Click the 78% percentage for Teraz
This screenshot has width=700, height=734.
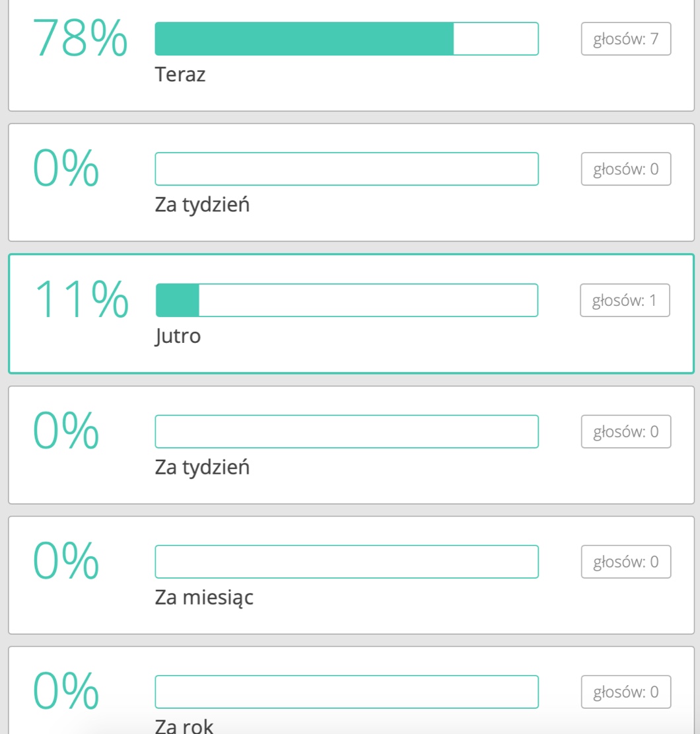(x=80, y=38)
